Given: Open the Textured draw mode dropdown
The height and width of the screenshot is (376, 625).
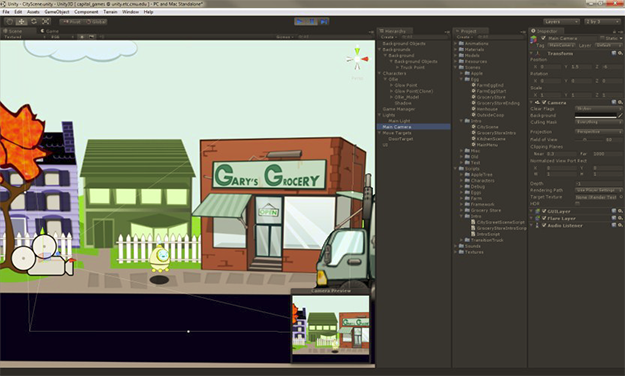Looking at the screenshot, I should (x=24, y=37).
